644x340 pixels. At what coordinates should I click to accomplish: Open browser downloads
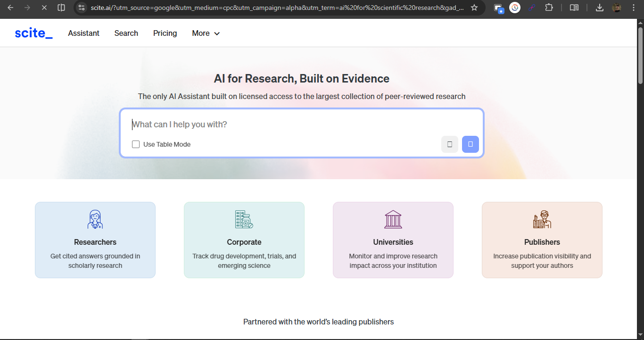(599, 8)
